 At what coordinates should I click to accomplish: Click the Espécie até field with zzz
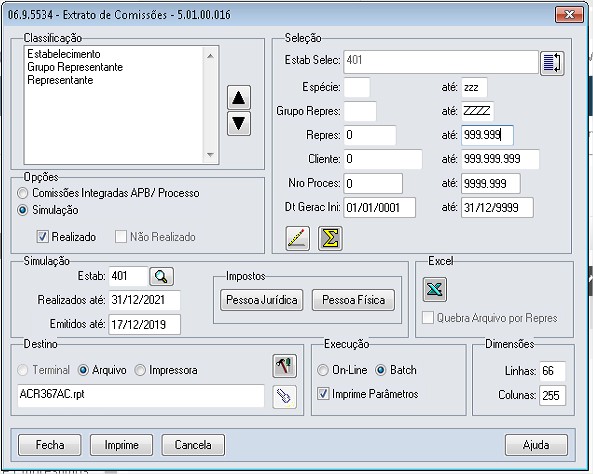click(x=474, y=87)
